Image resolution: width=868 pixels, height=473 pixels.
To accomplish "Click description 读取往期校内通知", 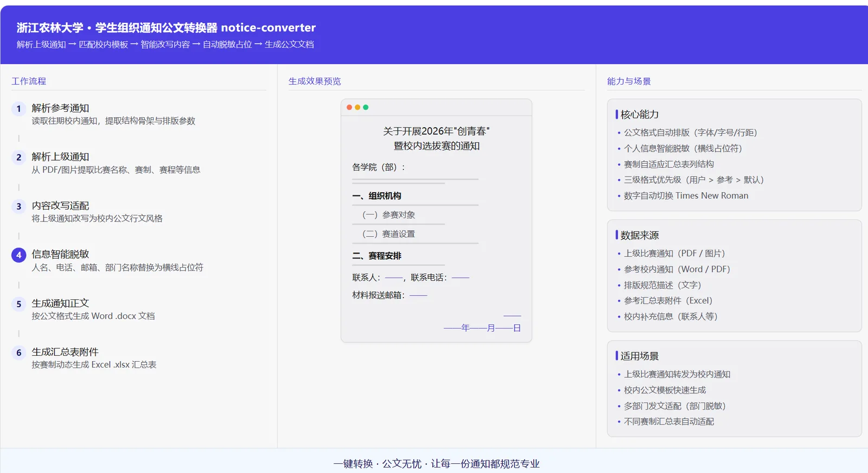I will pos(113,121).
